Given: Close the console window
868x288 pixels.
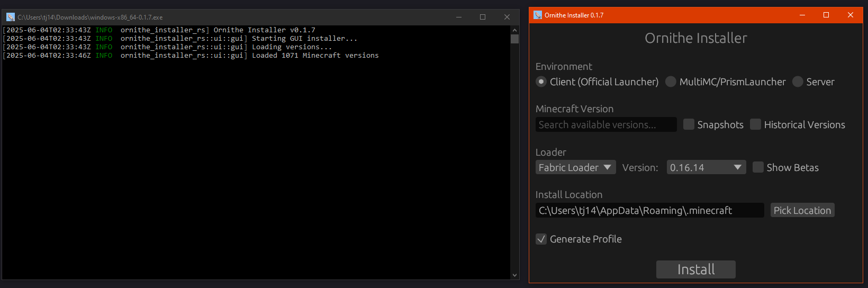Looking at the screenshot, I should (x=507, y=17).
